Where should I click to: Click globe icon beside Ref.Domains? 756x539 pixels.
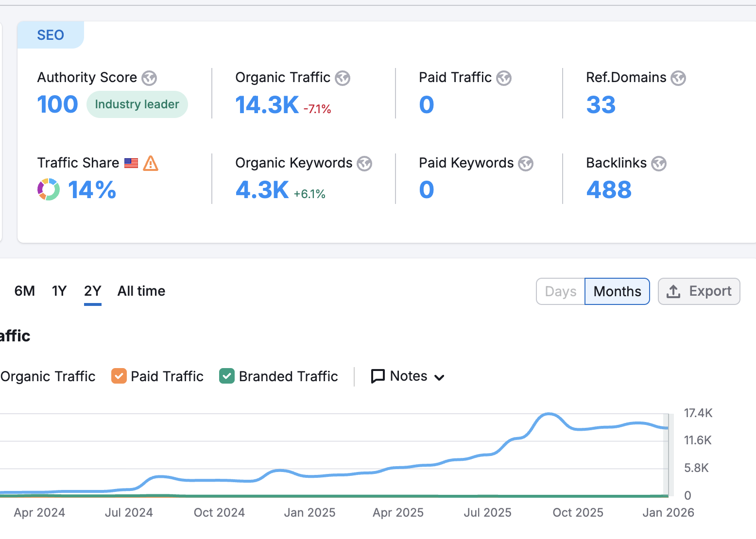pyautogui.click(x=678, y=78)
